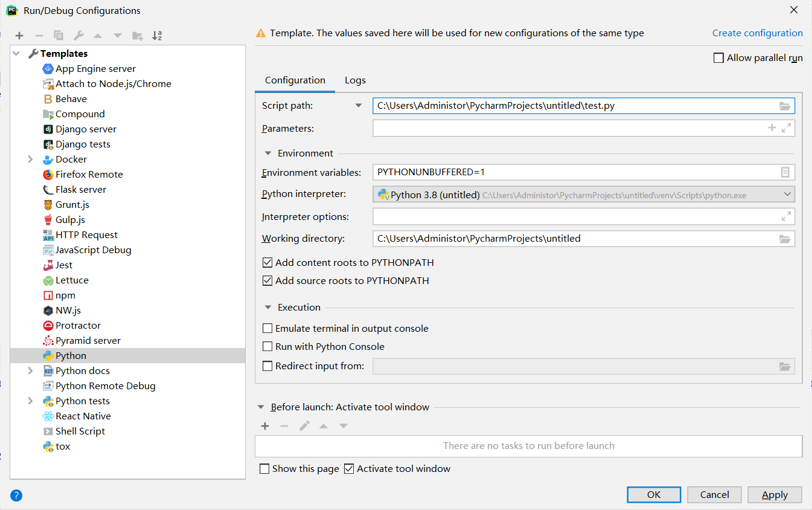The image size is (812, 510).
Task: Create a new folder using the folder icon
Action: tap(138, 36)
